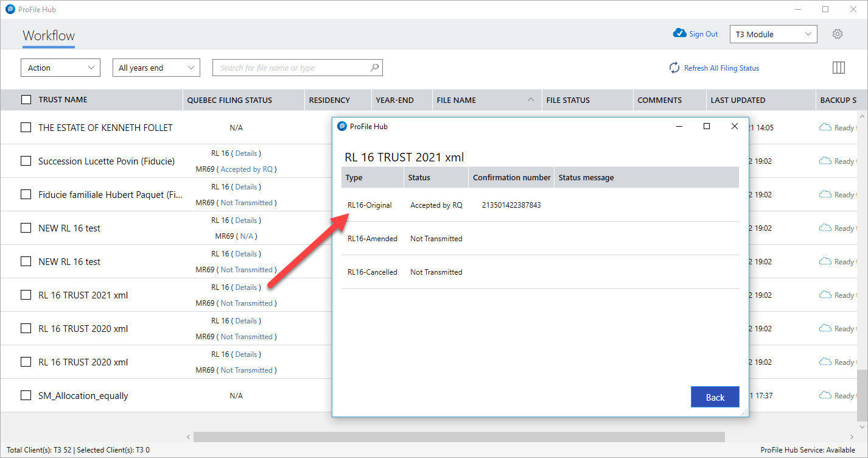Screen dimensions: 868x458
Task: Check the SM_Allocation_equally checkbox
Action: click(x=26, y=395)
